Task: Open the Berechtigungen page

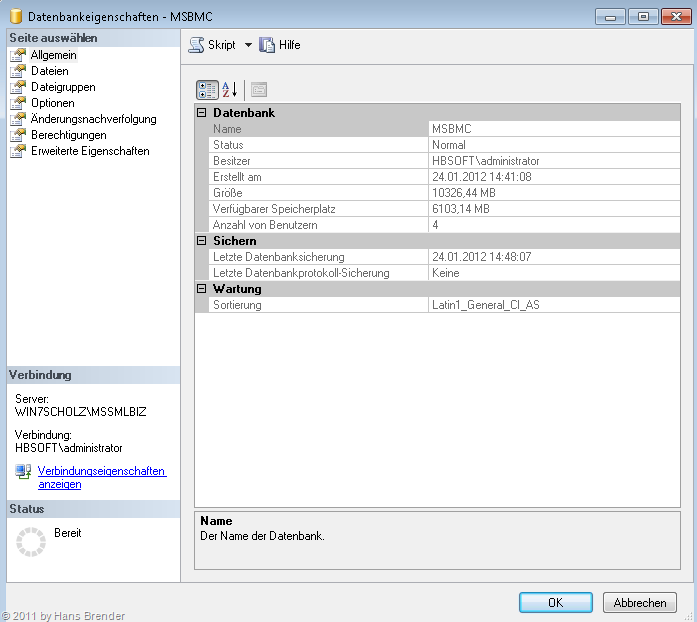Action: 68,135
